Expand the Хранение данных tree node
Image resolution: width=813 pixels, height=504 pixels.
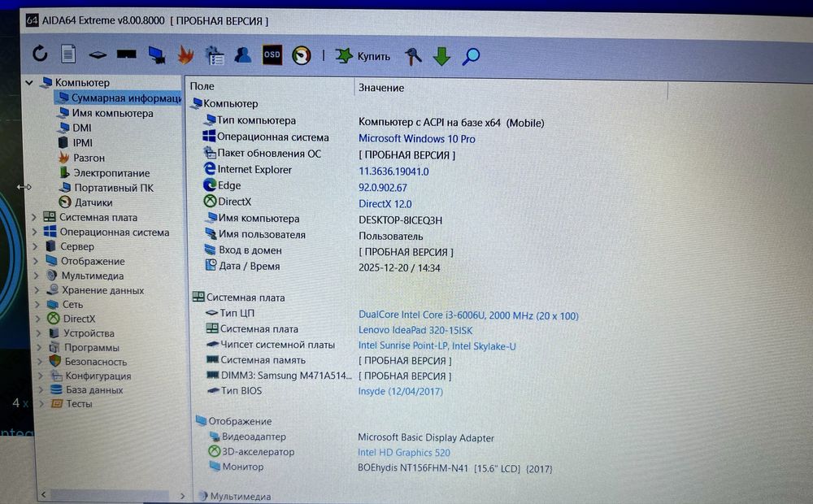(37, 290)
